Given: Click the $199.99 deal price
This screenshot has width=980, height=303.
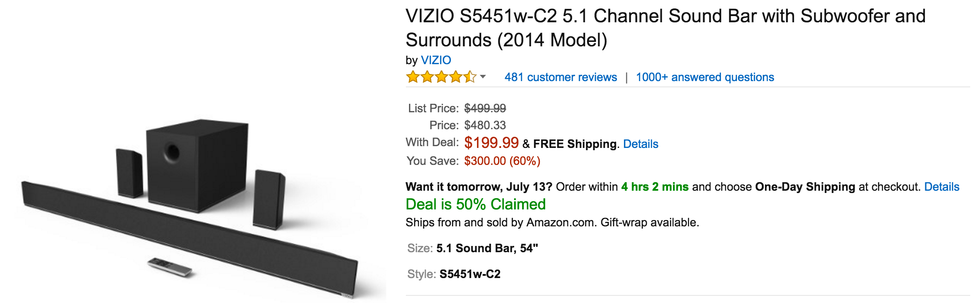Looking at the screenshot, I should click(491, 143).
